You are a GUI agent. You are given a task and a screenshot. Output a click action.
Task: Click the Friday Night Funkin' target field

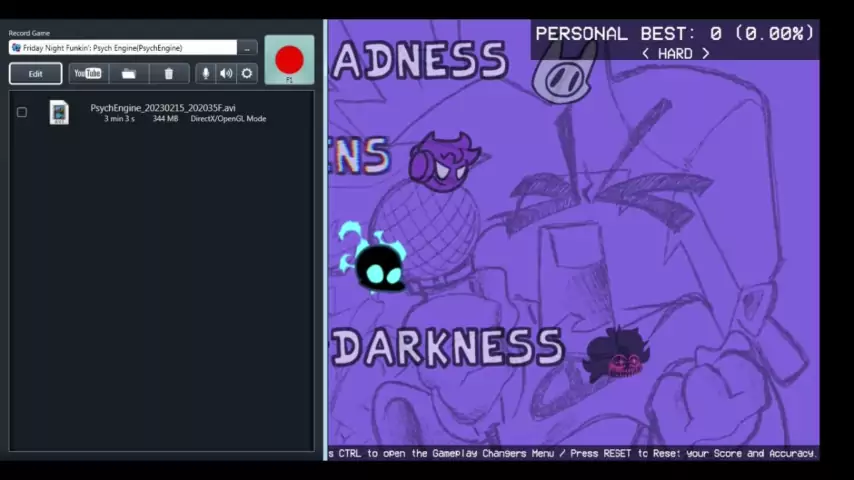[123, 48]
